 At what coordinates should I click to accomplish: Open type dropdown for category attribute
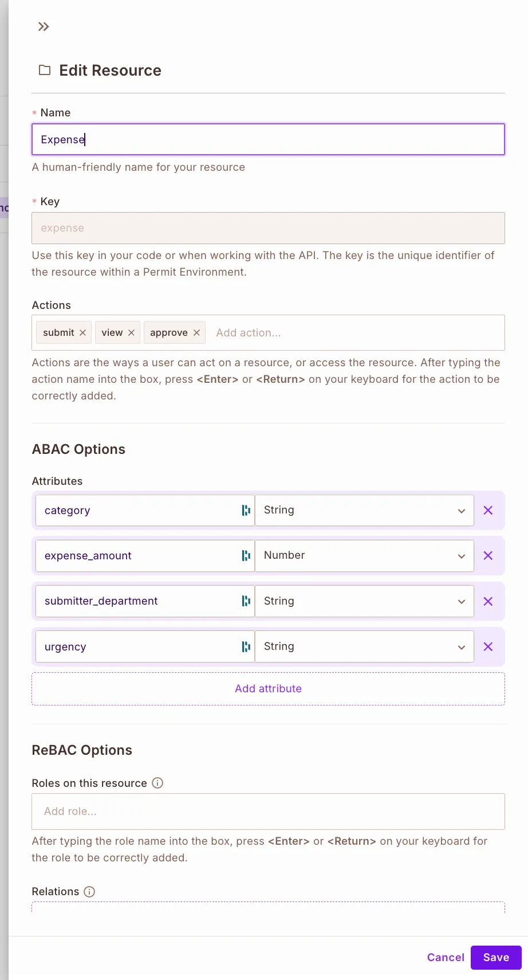coord(364,510)
